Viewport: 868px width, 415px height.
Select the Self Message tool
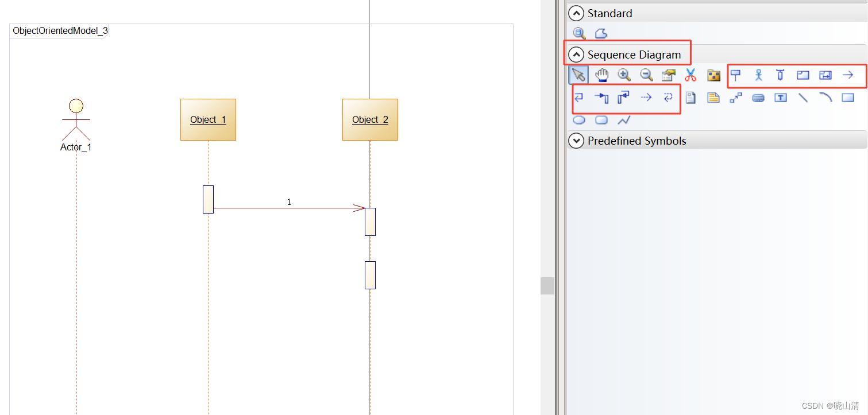point(579,98)
